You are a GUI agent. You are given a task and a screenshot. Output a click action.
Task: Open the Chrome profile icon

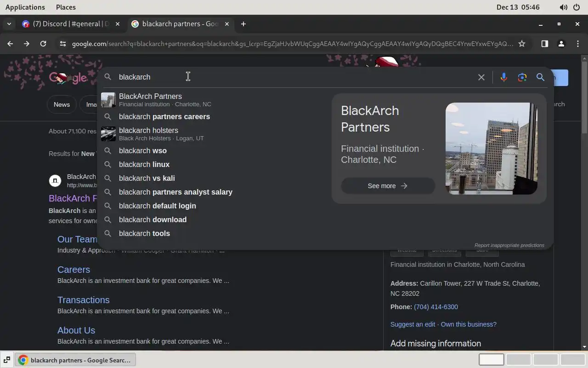pos(561,44)
